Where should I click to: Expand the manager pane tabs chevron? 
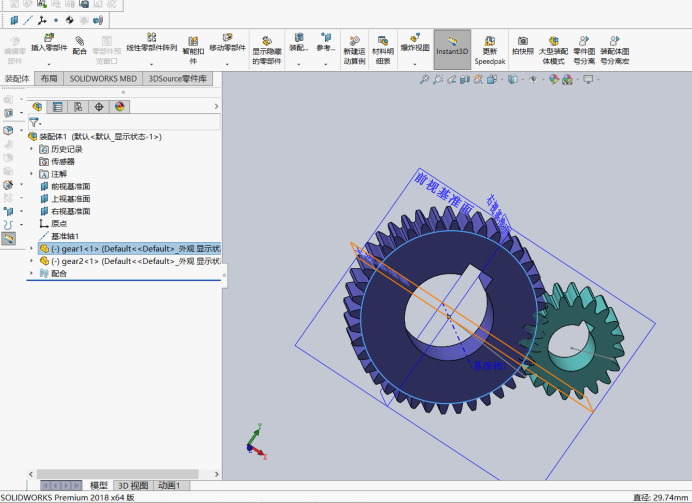point(216,106)
